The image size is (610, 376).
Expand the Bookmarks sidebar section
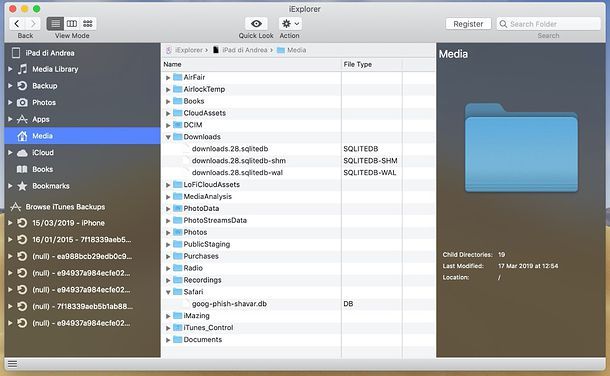pyautogui.click(x=10, y=186)
